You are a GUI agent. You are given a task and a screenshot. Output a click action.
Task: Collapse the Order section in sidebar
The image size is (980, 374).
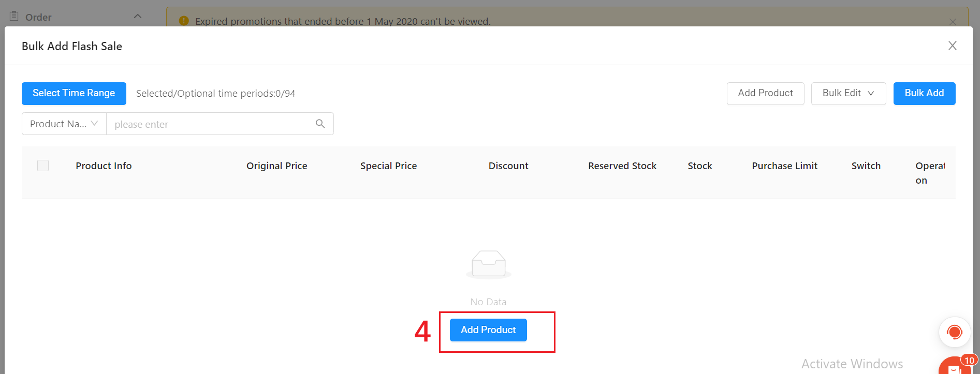pyautogui.click(x=137, y=16)
